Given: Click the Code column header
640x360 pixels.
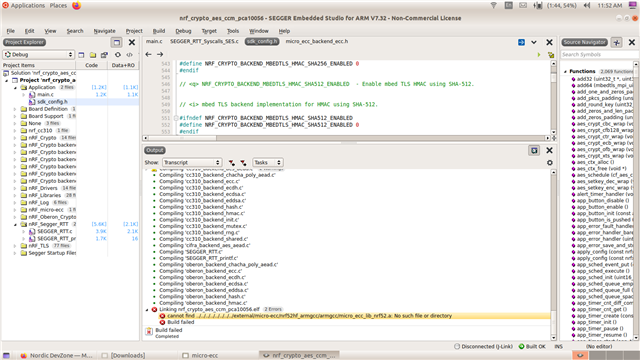Looking at the screenshot, I should click(91, 65).
